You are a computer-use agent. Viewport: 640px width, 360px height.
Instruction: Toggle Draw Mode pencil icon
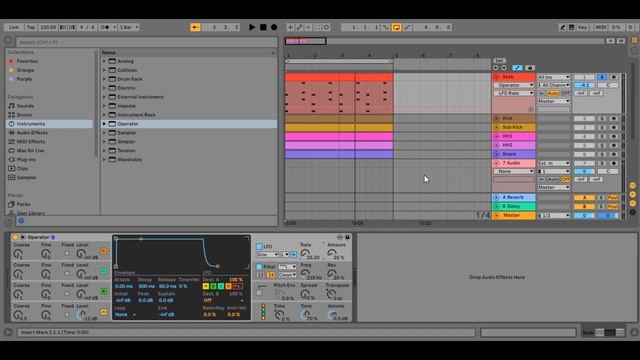(x=562, y=27)
